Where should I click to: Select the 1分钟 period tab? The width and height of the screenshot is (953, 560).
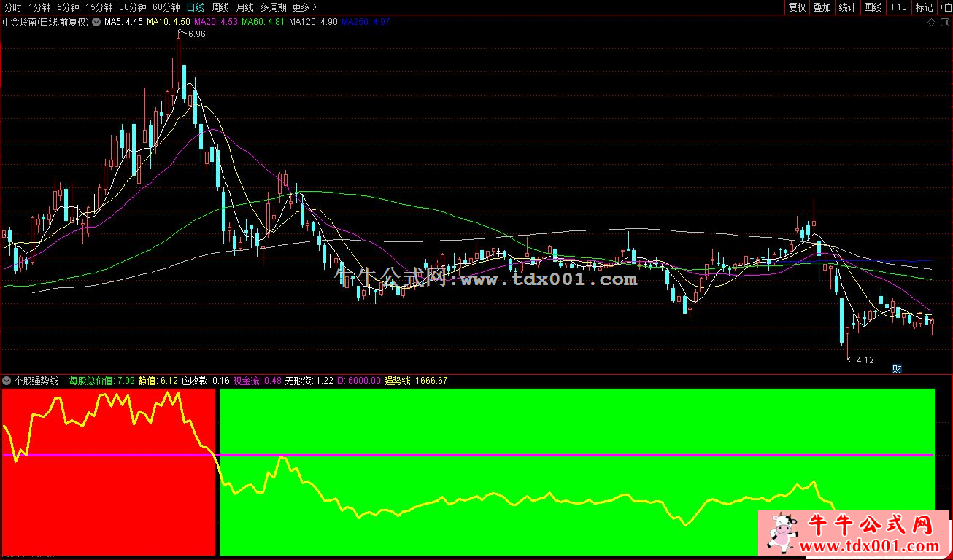click(x=40, y=7)
